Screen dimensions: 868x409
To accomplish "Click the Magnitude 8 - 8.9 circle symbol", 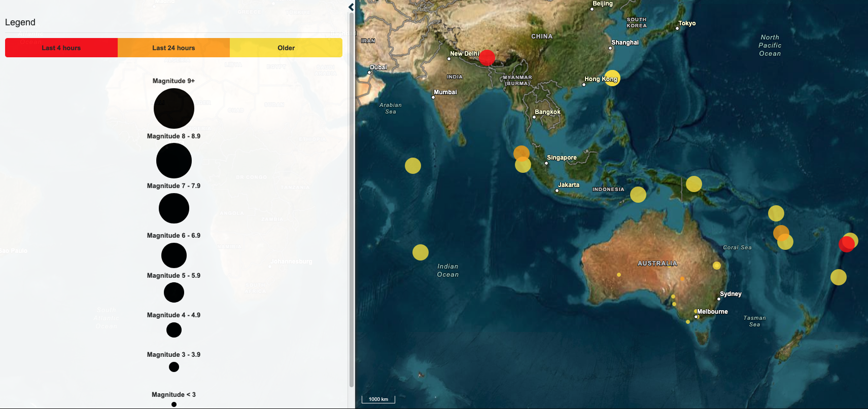I will click(x=174, y=161).
